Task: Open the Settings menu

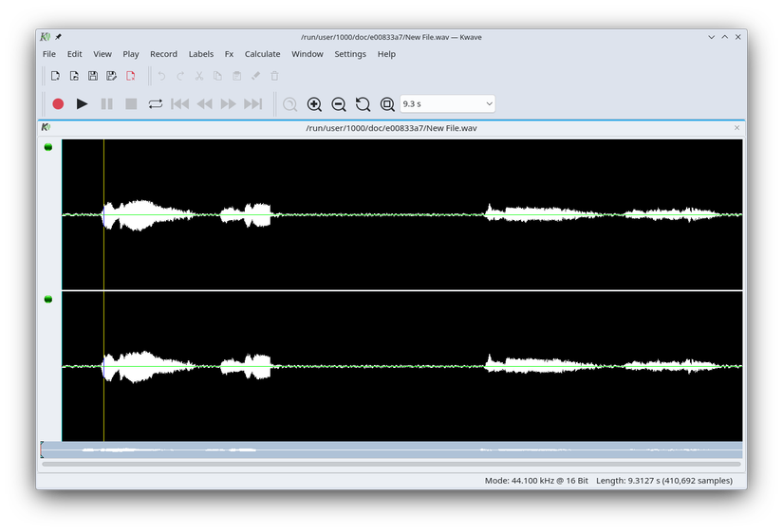Action: click(x=350, y=54)
